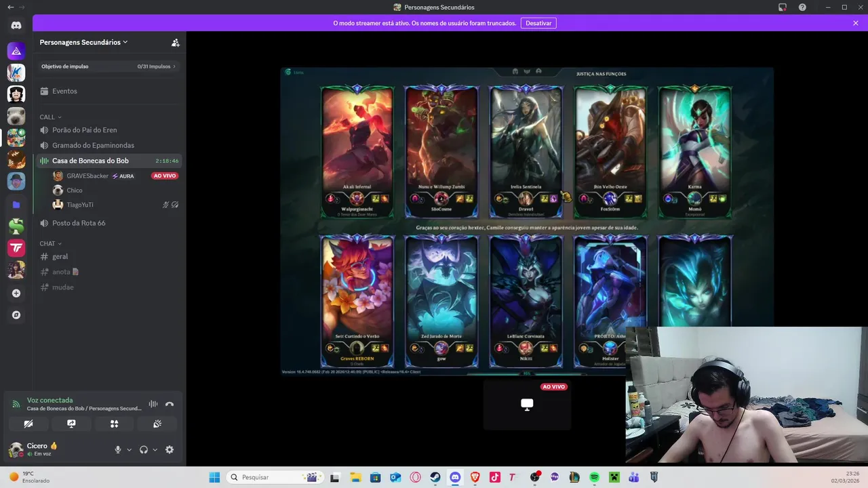
Task: Open the Windows Start menu
Action: [214, 477]
